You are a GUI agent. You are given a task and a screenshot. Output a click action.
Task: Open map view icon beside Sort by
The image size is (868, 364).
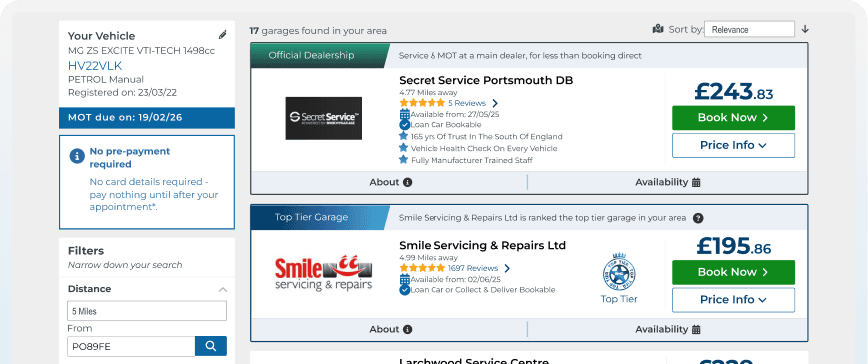[658, 29]
